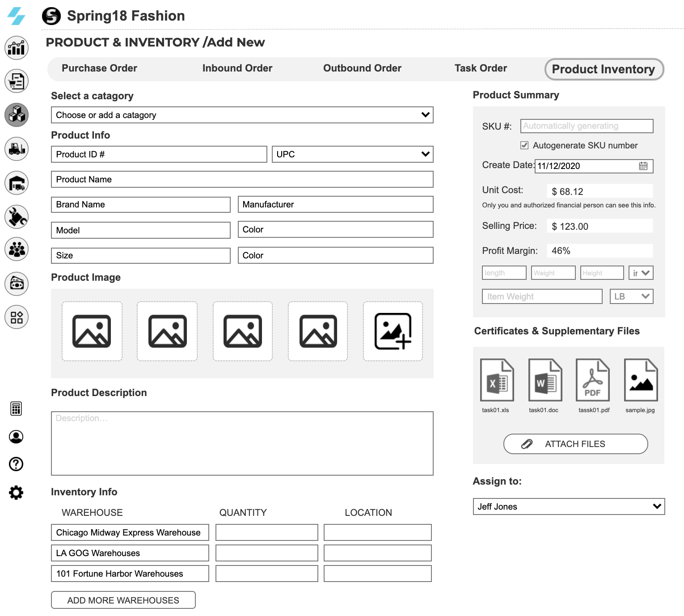
Task: Open the analytics chart sidebar icon
Action: [x=17, y=48]
